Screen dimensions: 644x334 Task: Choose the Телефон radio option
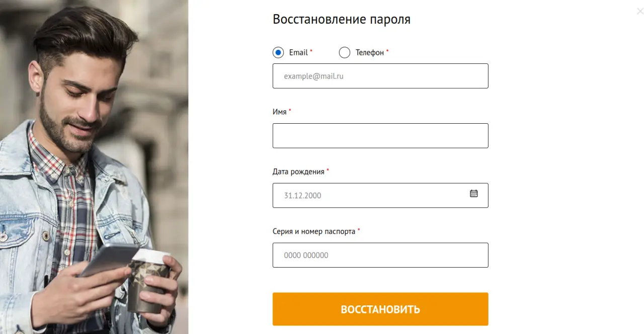click(x=345, y=52)
